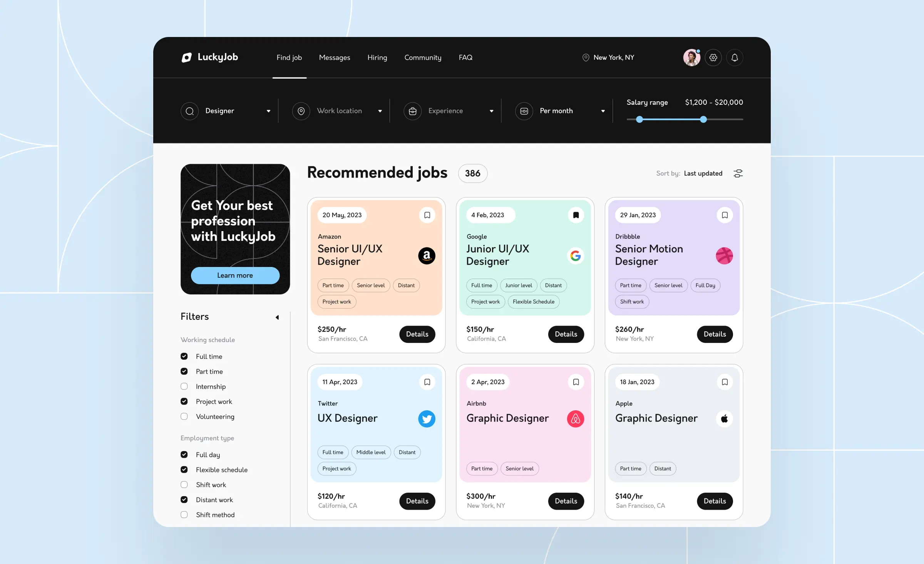Screen dimensions: 924x564
Task: Click the Twitter company logo
Action: [x=427, y=419]
